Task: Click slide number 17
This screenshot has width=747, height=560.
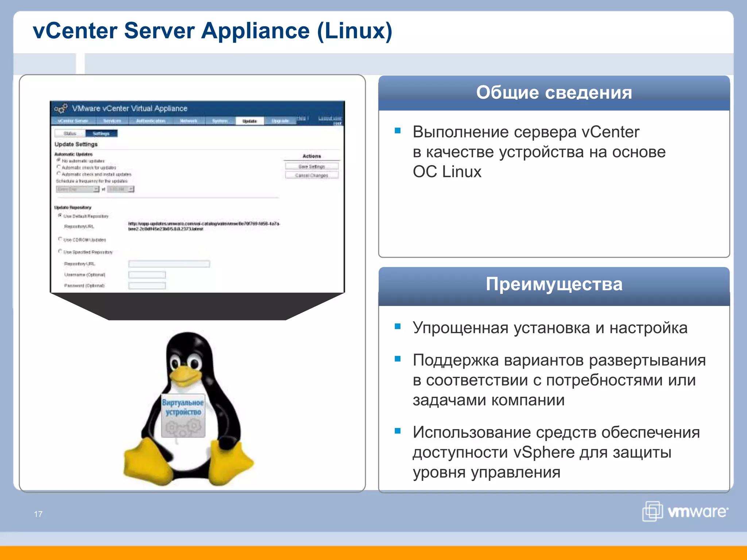Action: point(38,514)
